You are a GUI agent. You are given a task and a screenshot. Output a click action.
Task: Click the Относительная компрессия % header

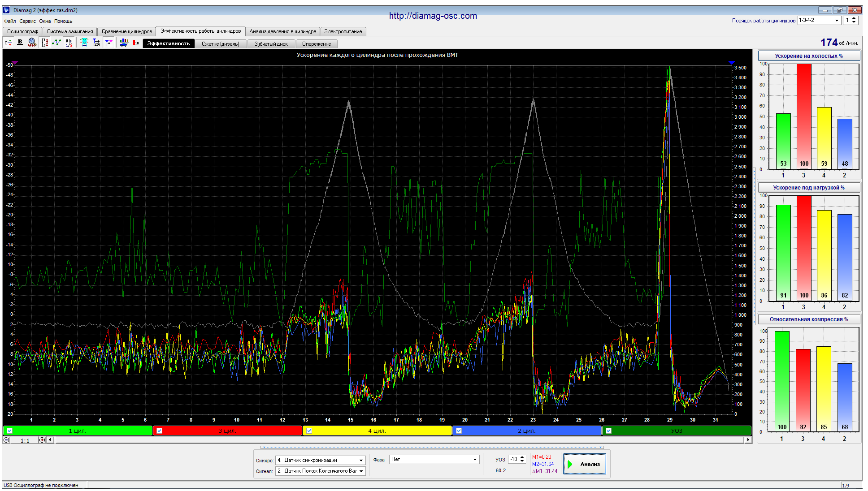(x=809, y=319)
